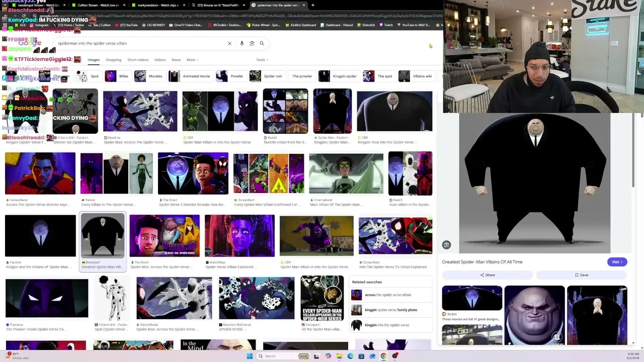644x362 pixels.
Task: Close the spiderman search tab
Action: pyautogui.click(x=303, y=5)
